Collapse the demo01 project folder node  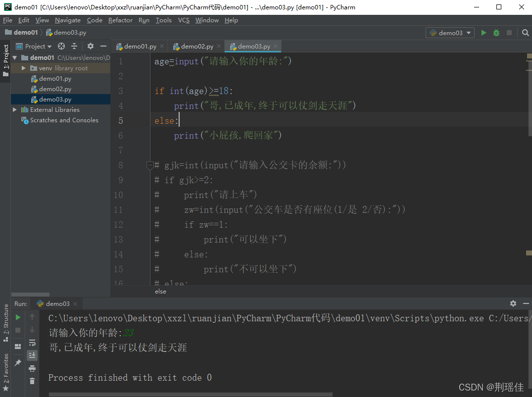click(14, 57)
